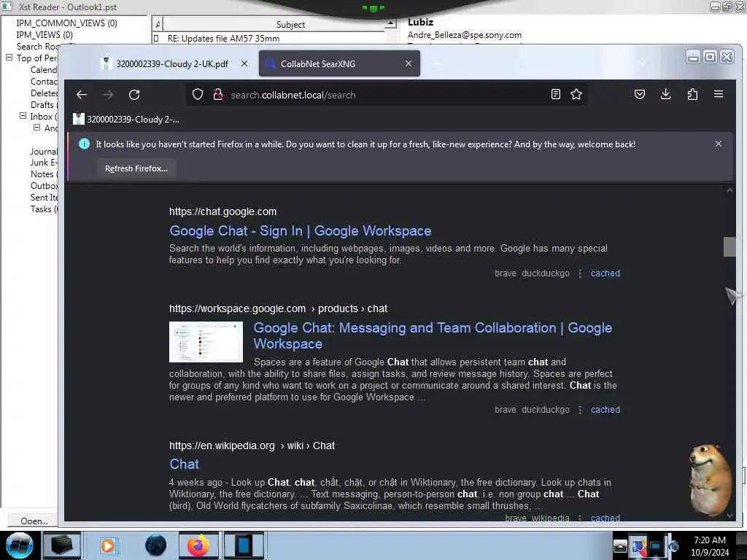Click the insecure connection lock icon
The height and width of the screenshot is (560, 747).
[x=218, y=95]
